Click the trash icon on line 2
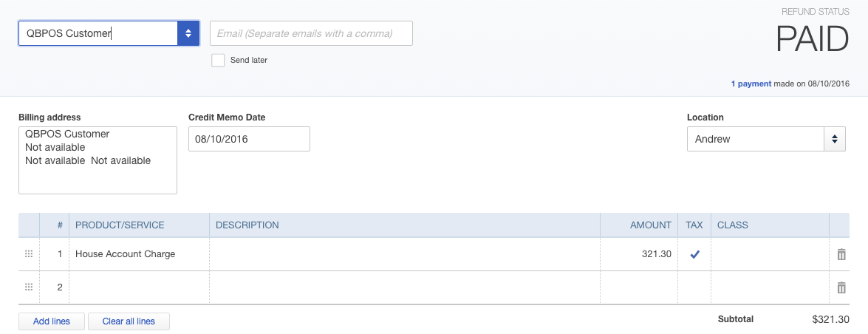This screenshot has width=868, height=334. pos(841,287)
